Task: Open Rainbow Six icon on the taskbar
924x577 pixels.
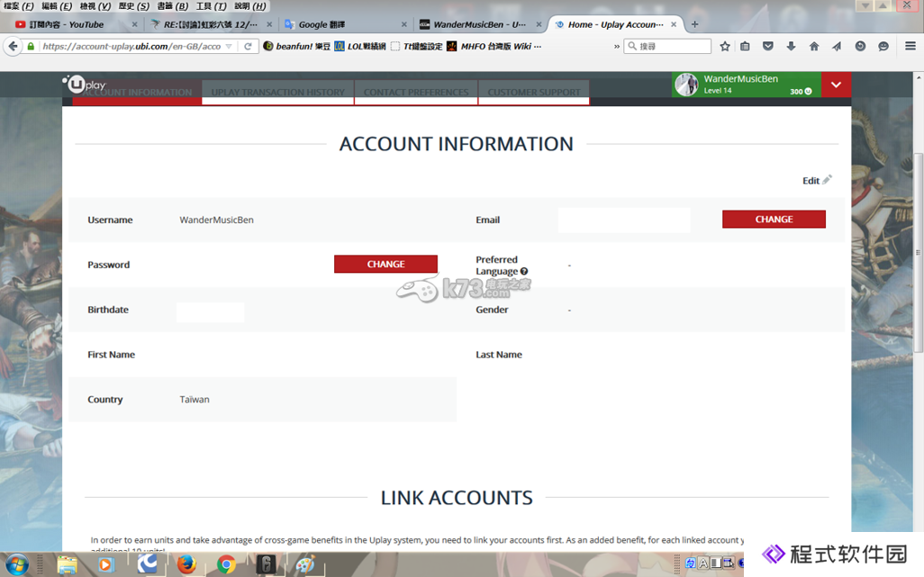Action: 266,565
